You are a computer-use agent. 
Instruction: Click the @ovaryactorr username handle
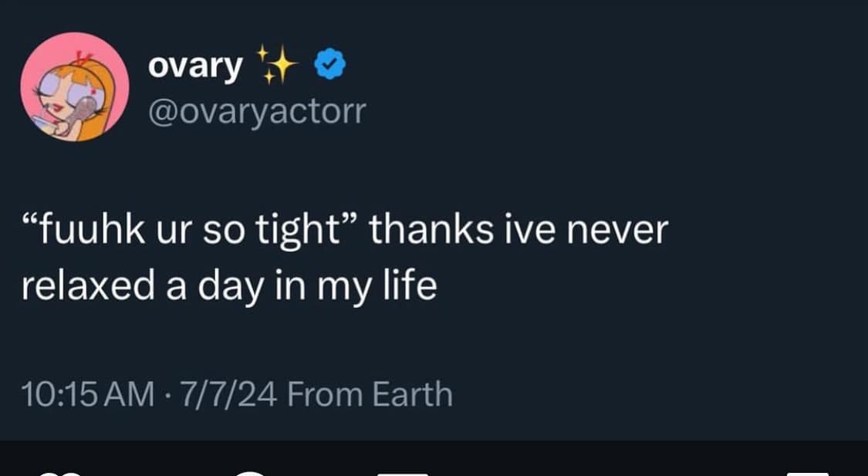(x=257, y=110)
